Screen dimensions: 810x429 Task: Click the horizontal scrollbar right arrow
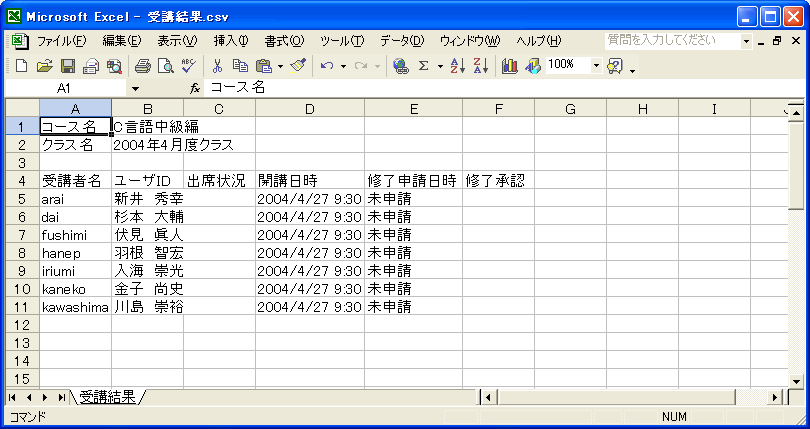pos(775,397)
